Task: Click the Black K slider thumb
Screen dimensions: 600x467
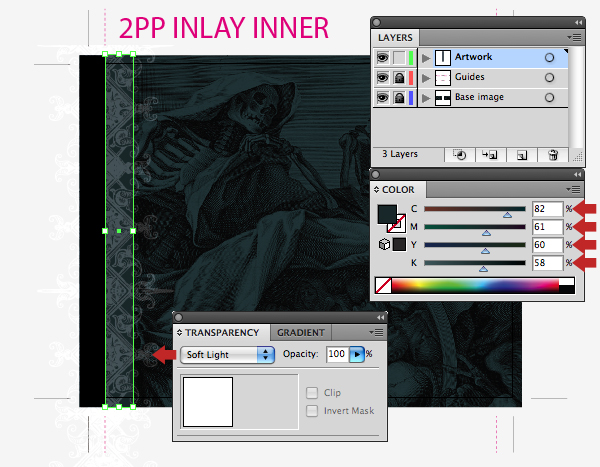Action: coord(483,269)
